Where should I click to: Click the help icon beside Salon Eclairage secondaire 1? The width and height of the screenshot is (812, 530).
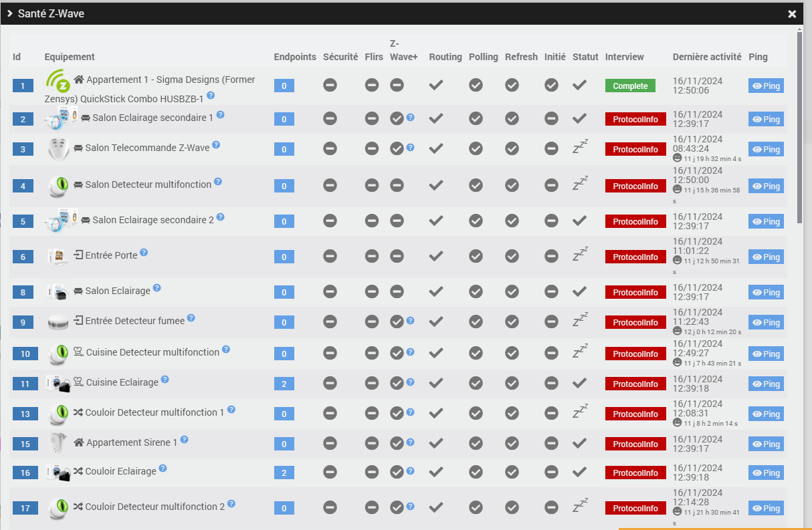coord(220,115)
